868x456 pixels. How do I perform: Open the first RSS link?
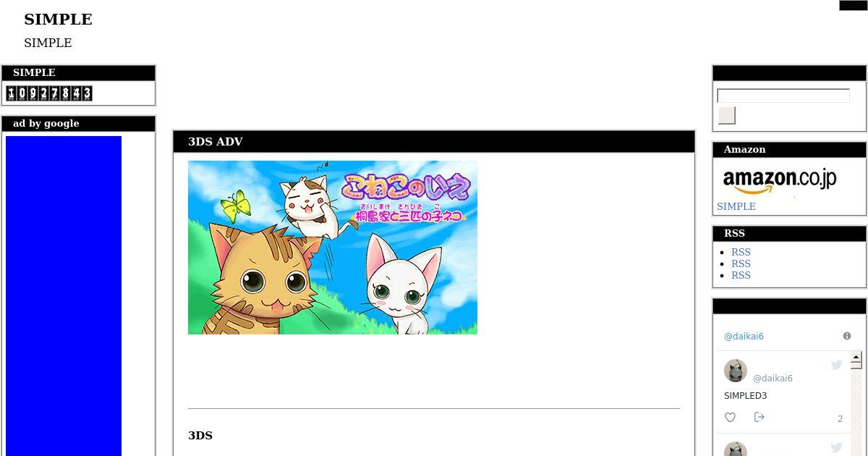(x=741, y=252)
